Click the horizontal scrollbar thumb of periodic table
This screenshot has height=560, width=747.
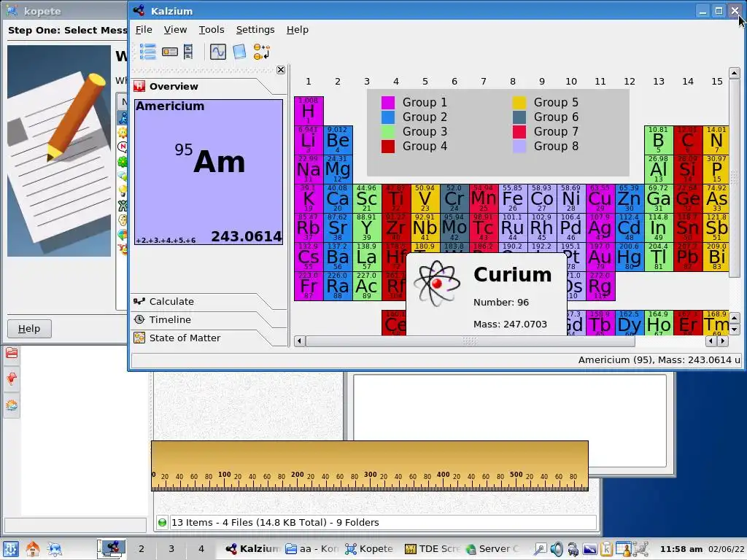(x=470, y=341)
